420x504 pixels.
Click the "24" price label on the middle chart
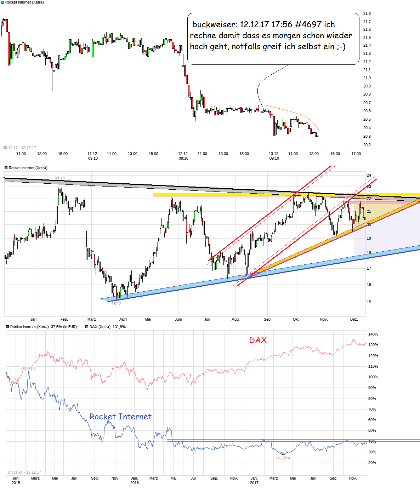pos(369,175)
